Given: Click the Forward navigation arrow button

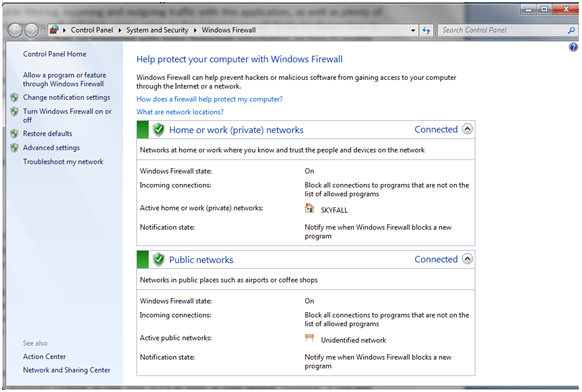Looking at the screenshot, I should pos(31,30).
